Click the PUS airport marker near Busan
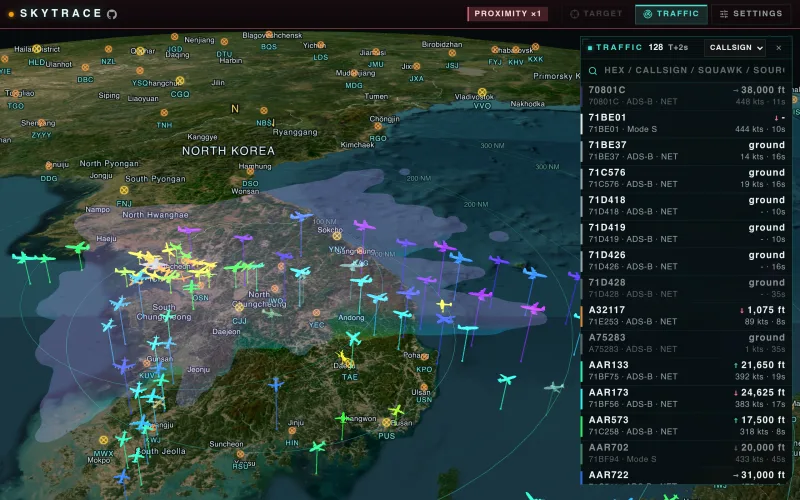This screenshot has width=800, height=500. point(387,423)
